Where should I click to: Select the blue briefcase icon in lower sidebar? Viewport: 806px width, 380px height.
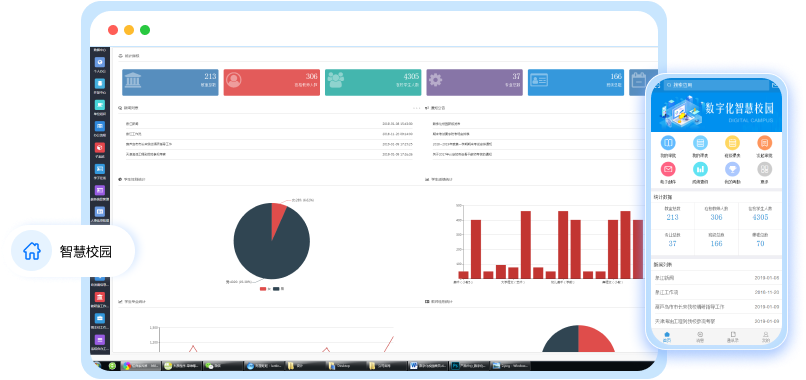(100, 318)
